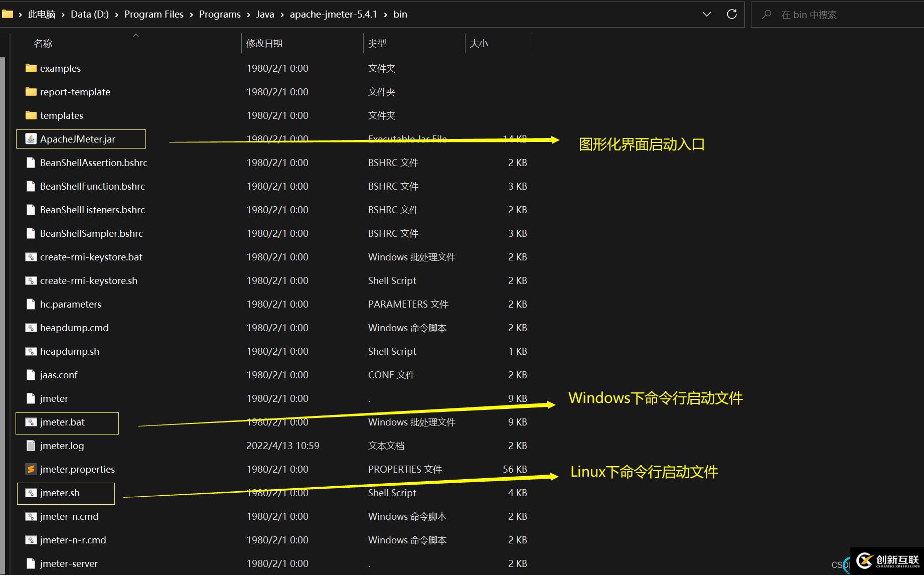Select the jmeter.properties file name
The height and width of the screenshot is (575, 924).
[77, 469]
